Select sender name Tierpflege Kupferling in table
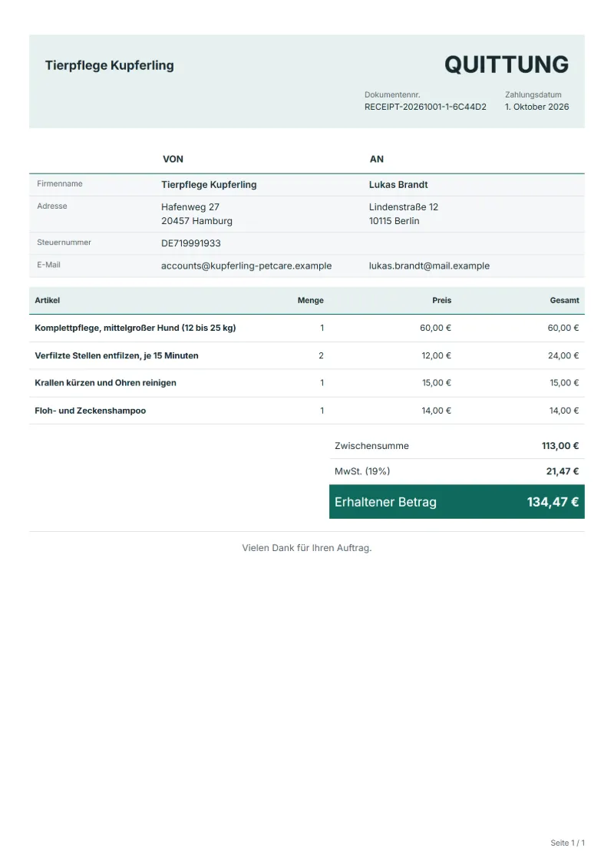This screenshot has width=614, height=868. click(209, 185)
